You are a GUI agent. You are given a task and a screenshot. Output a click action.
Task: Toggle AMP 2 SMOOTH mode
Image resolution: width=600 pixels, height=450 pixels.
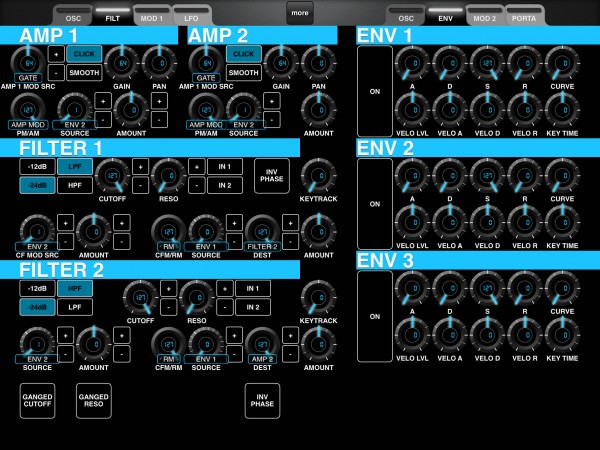(244, 73)
